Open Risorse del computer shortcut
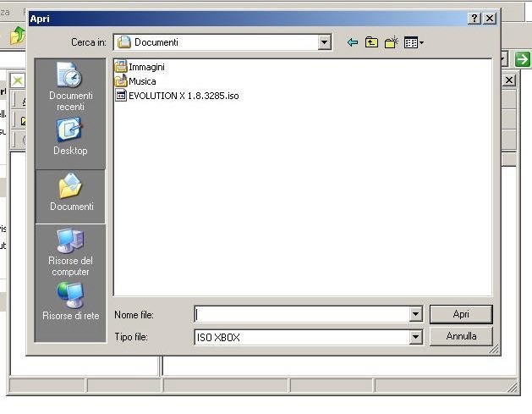This screenshot has height=414, width=532. click(71, 252)
